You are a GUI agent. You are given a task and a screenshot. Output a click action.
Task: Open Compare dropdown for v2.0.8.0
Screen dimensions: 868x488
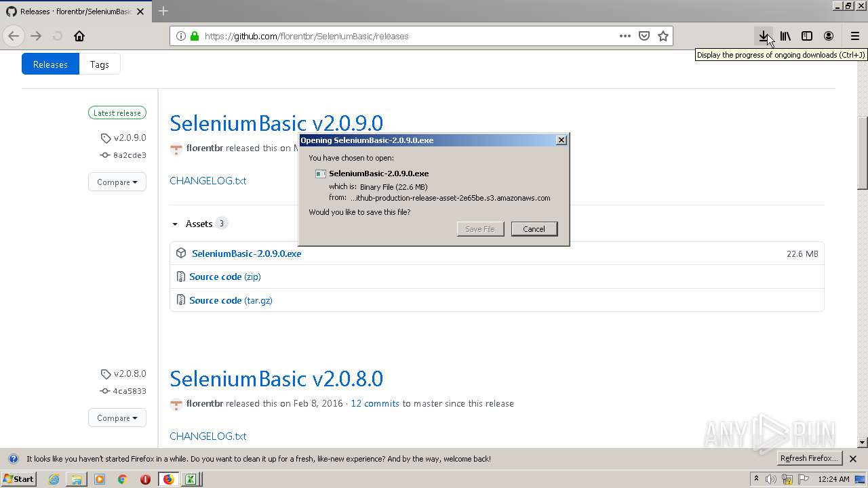pos(117,418)
